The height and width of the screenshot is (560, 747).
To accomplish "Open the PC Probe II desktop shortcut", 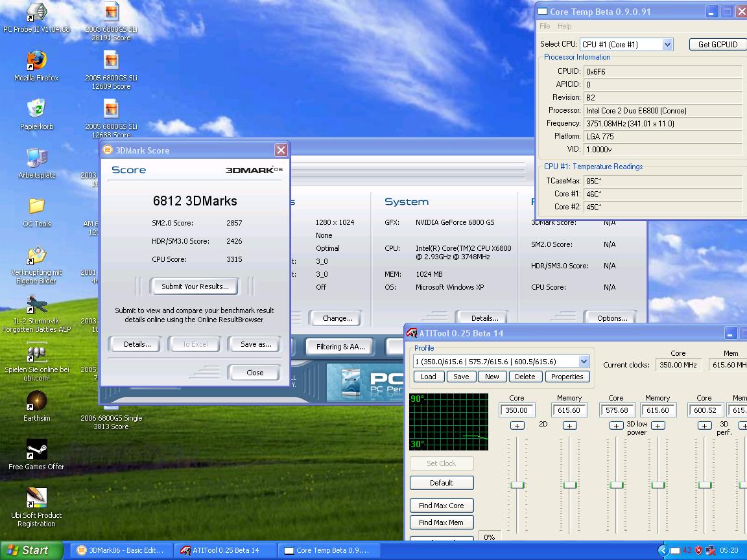I will pos(36,18).
